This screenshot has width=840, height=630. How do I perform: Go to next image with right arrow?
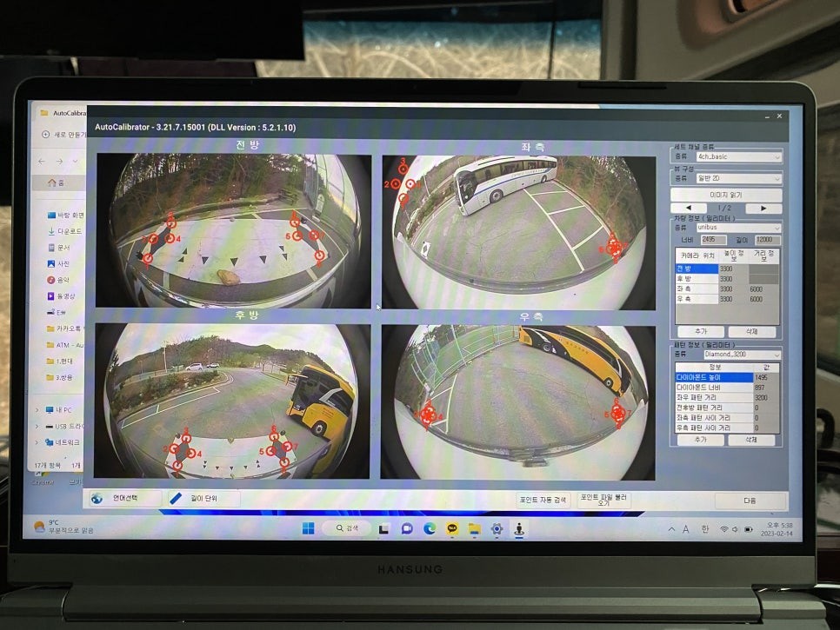[x=763, y=209]
